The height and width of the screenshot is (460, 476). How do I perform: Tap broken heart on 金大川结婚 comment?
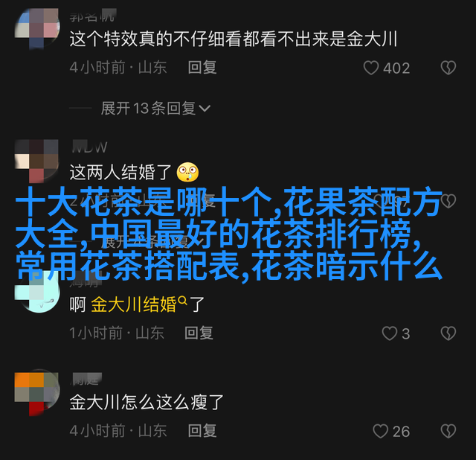(x=448, y=333)
